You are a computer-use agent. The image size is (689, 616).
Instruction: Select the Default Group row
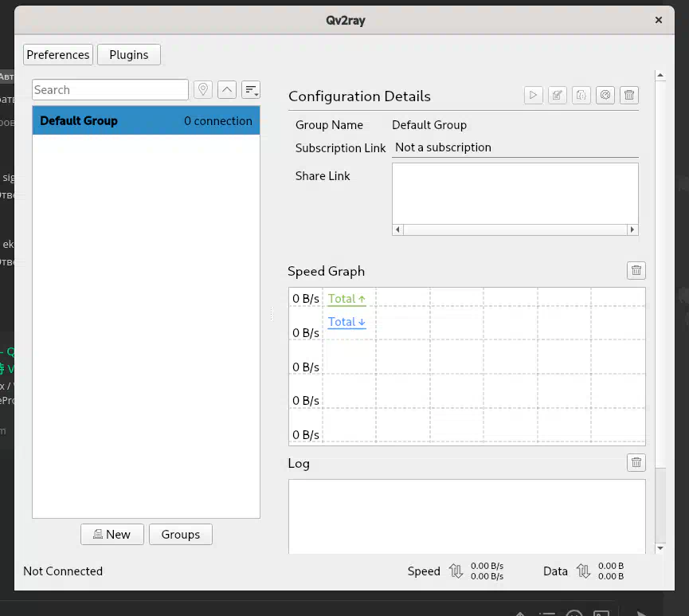click(146, 120)
